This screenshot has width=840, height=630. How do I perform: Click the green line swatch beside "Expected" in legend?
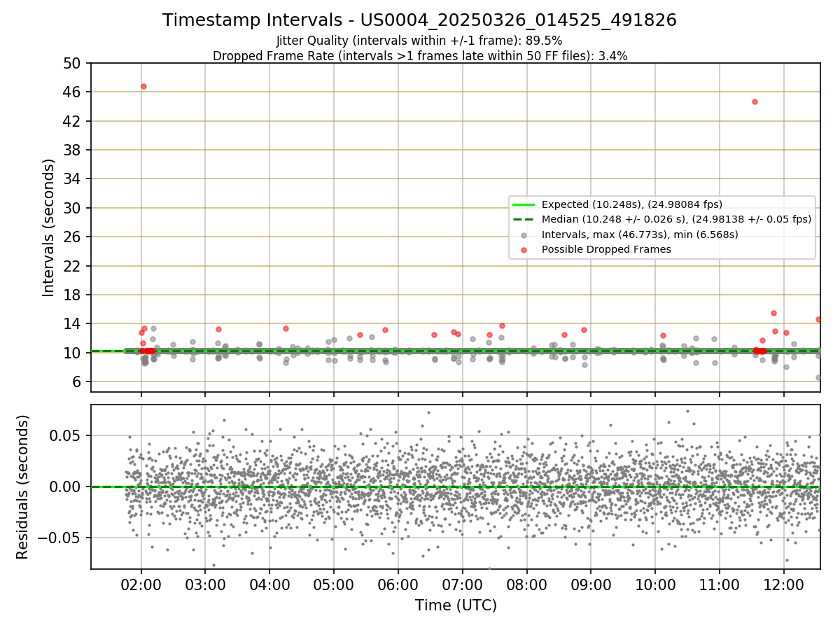pos(524,204)
